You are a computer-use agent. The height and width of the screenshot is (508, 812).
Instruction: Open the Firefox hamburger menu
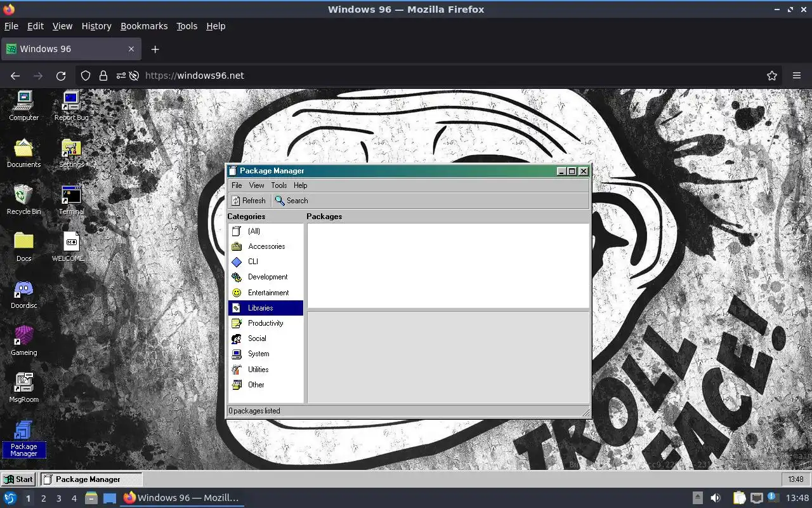point(797,76)
